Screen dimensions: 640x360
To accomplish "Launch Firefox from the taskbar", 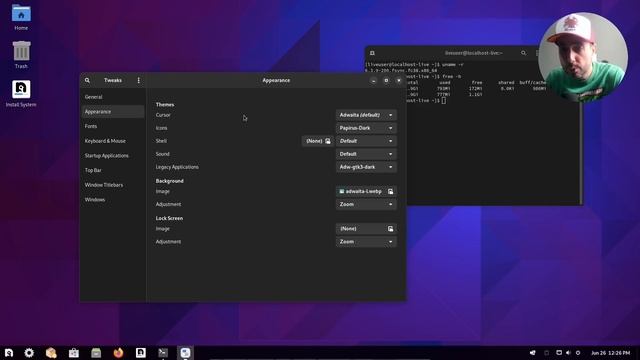I will tap(118, 353).
